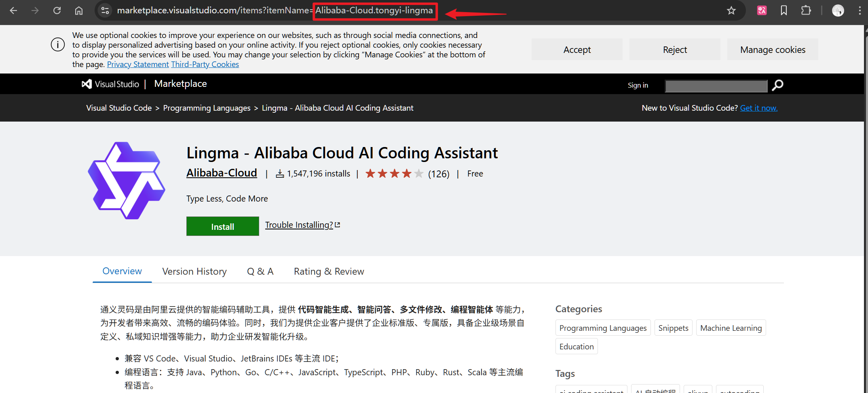Click the installs download icon
Viewport: 868px width, 393px height.
280,174
